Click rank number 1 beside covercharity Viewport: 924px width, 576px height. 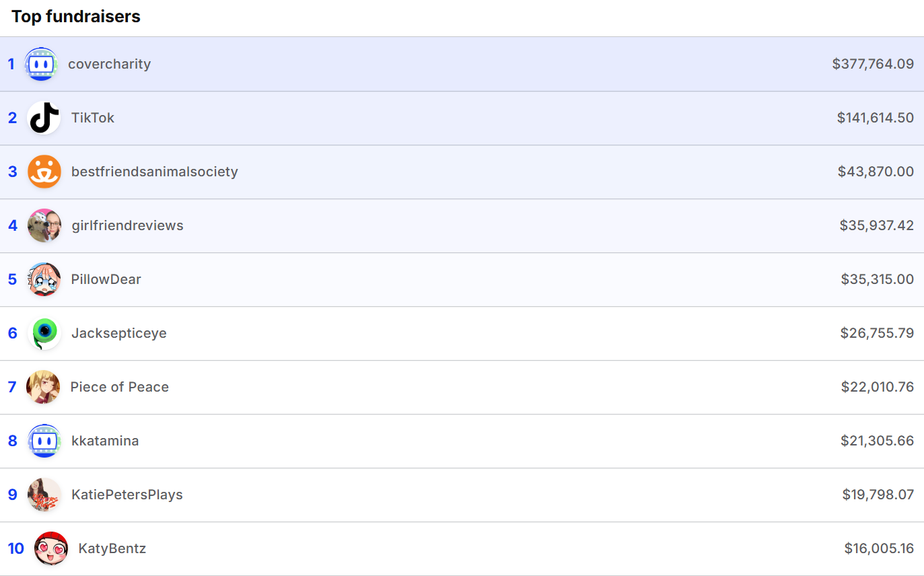11,64
